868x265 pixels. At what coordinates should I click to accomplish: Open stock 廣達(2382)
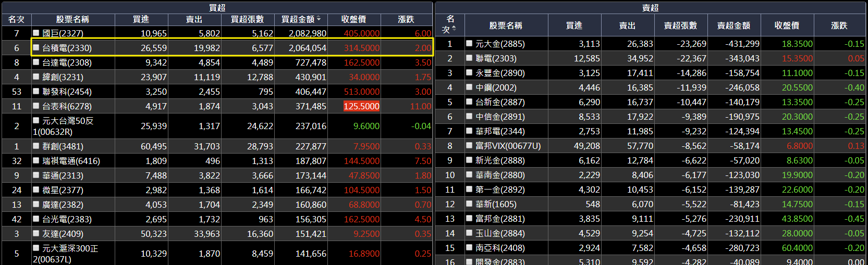click(x=63, y=205)
